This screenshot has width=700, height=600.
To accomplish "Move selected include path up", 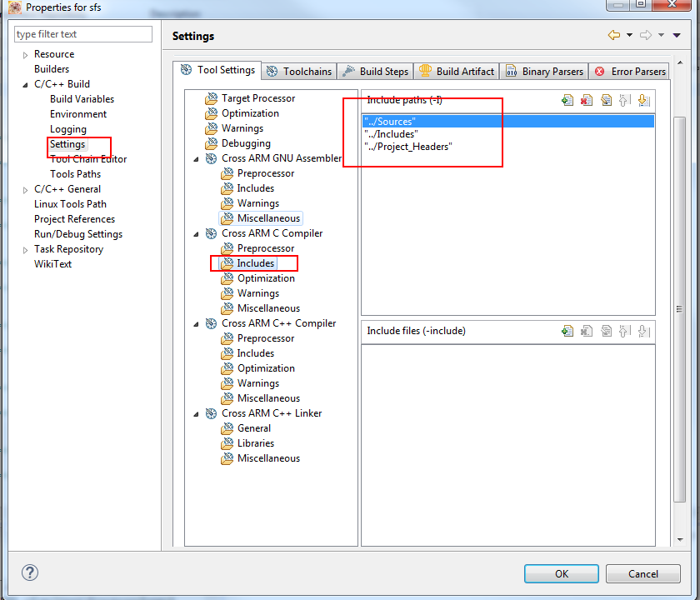I will coord(624,100).
